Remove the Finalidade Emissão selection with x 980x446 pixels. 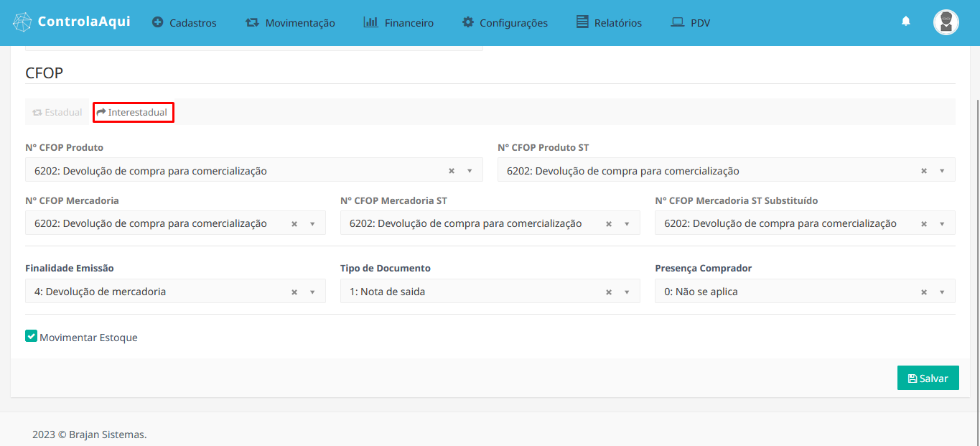pos(294,292)
